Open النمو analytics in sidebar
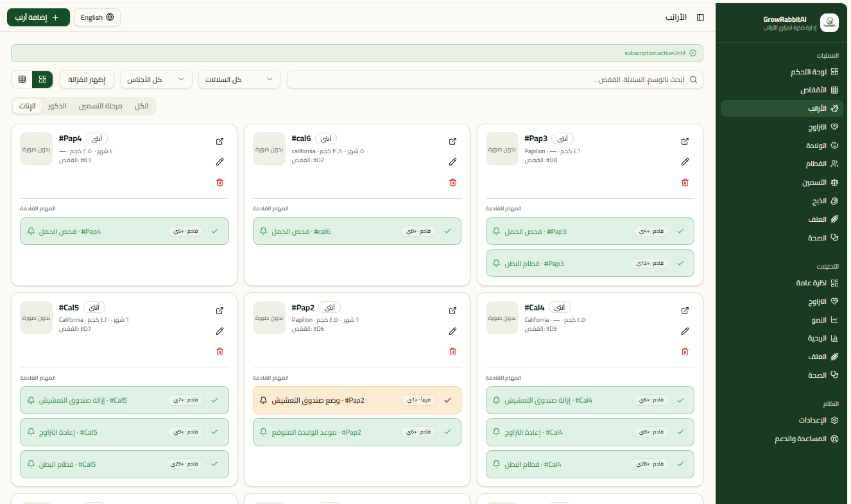Image resolution: width=851 pixels, height=504 pixels. 782,319
